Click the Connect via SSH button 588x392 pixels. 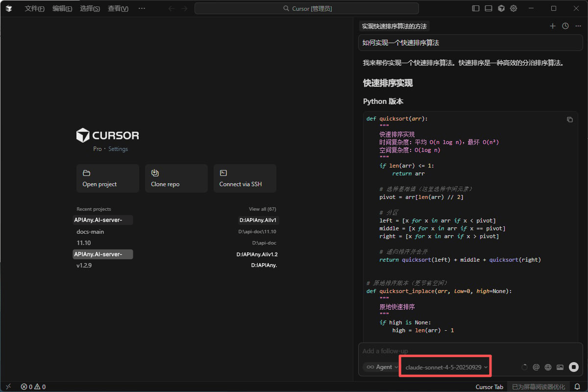pos(245,178)
